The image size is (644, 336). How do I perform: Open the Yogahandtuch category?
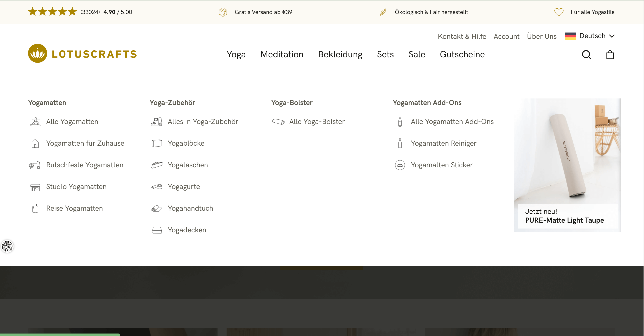[x=190, y=208]
